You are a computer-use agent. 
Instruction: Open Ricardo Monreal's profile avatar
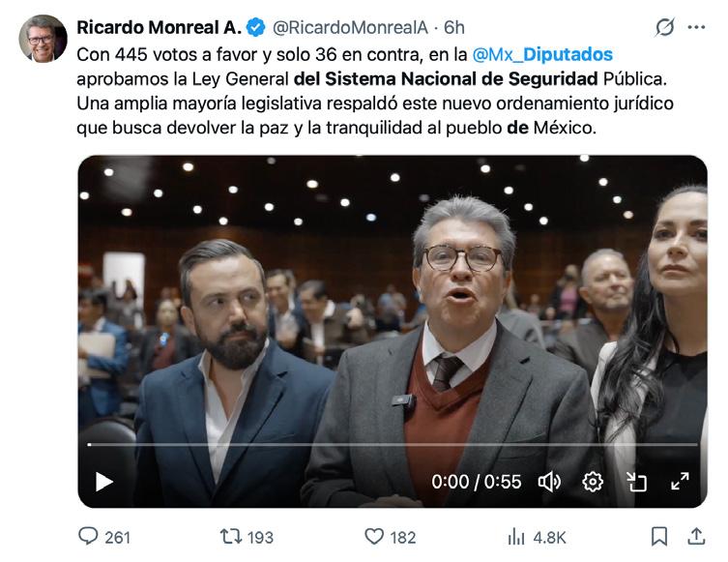pyautogui.click(x=43, y=39)
